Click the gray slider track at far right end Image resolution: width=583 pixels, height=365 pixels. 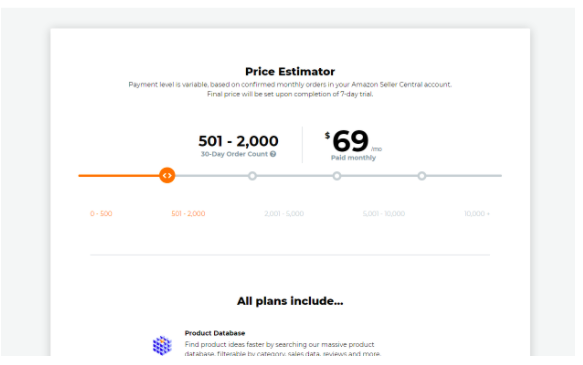tap(483, 175)
